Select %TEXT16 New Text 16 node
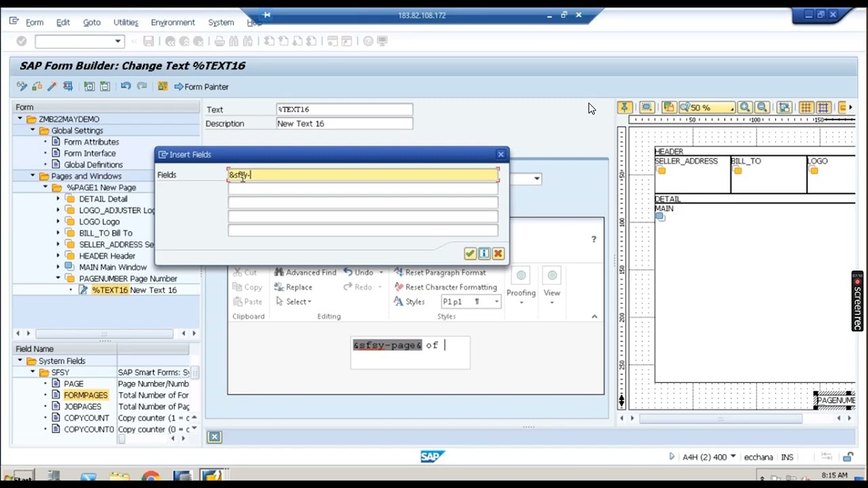 [134, 290]
